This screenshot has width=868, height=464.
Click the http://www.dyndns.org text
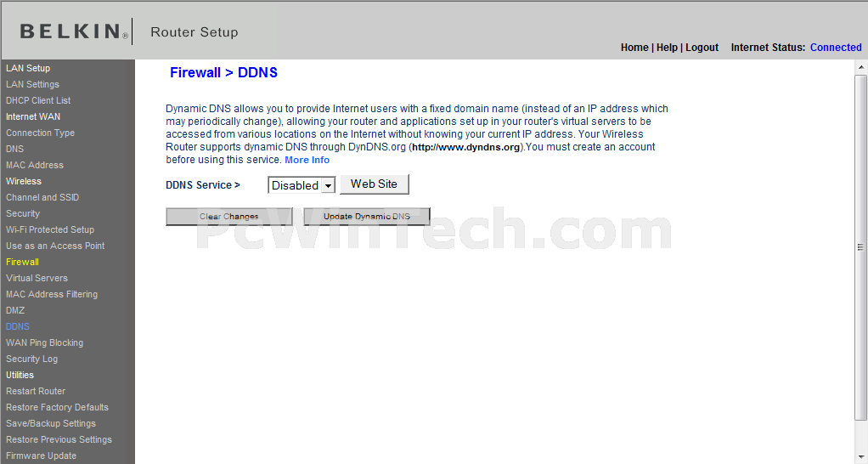tap(465, 147)
